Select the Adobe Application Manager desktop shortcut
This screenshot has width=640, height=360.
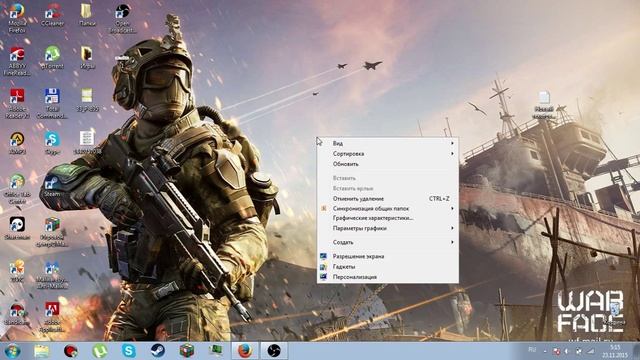[x=52, y=317]
